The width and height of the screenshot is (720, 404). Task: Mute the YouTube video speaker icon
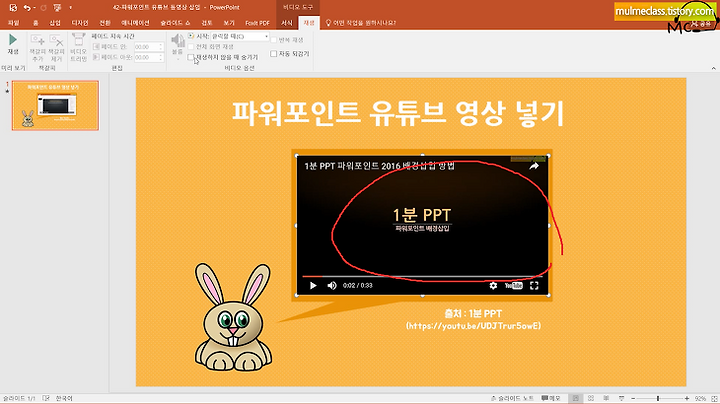point(332,286)
